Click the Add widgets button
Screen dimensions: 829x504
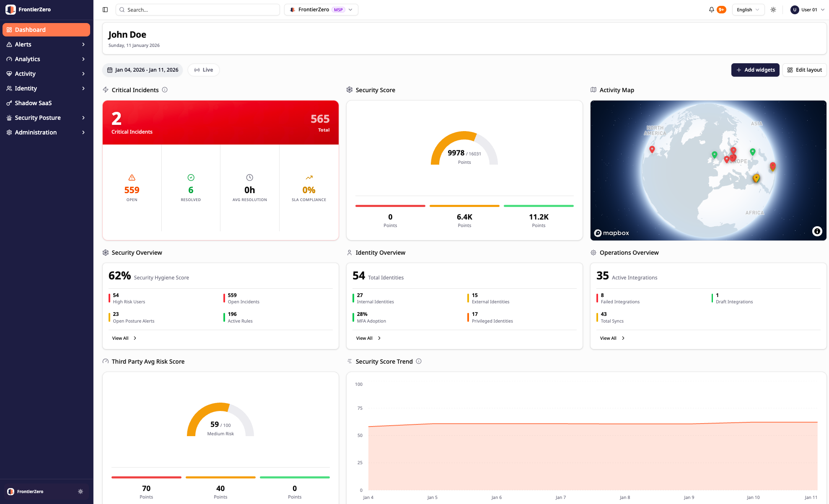[755, 70]
